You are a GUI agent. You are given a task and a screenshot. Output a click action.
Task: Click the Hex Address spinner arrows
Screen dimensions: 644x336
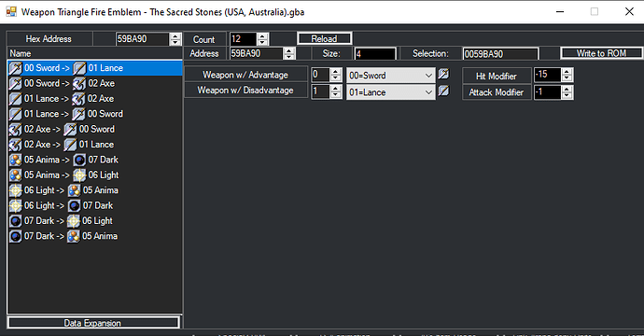tap(175, 39)
